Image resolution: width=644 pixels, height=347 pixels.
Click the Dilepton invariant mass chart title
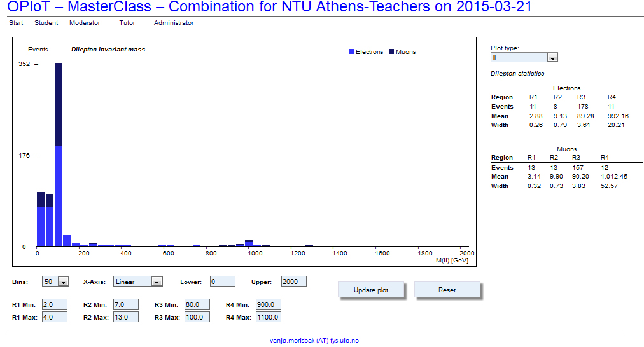pos(108,49)
